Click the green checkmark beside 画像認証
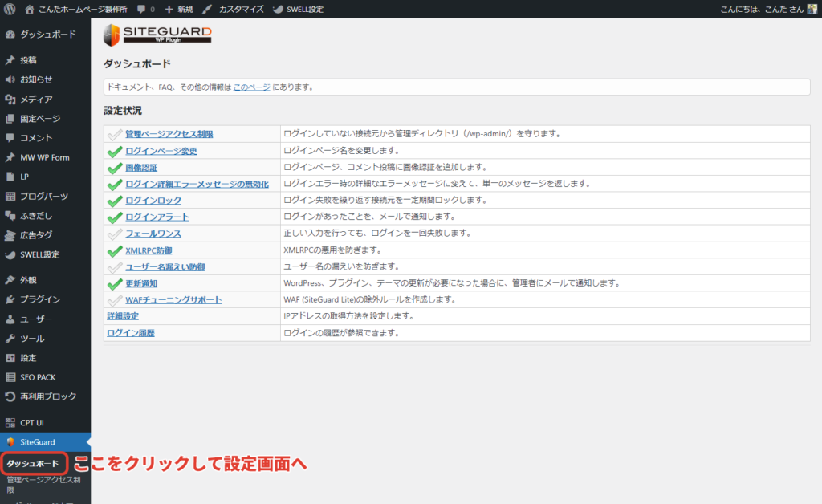The height and width of the screenshot is (504, 822). (114, 169)
